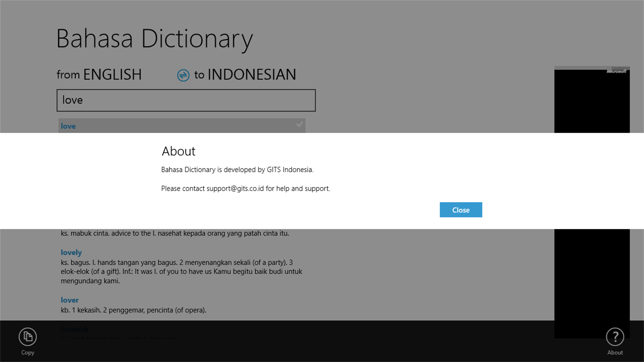Click the 'About' dialog heading
This screenshot has height=362, width=644.
(178, 151)
